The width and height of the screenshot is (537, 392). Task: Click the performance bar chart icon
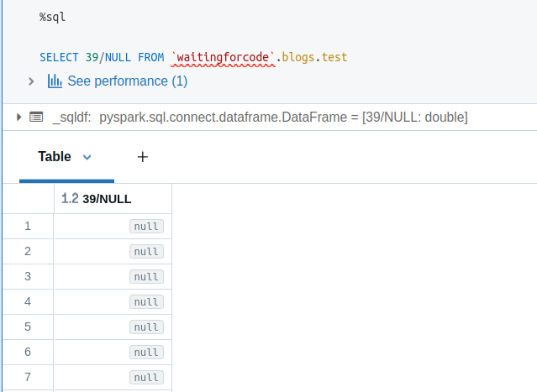point(55,81)
